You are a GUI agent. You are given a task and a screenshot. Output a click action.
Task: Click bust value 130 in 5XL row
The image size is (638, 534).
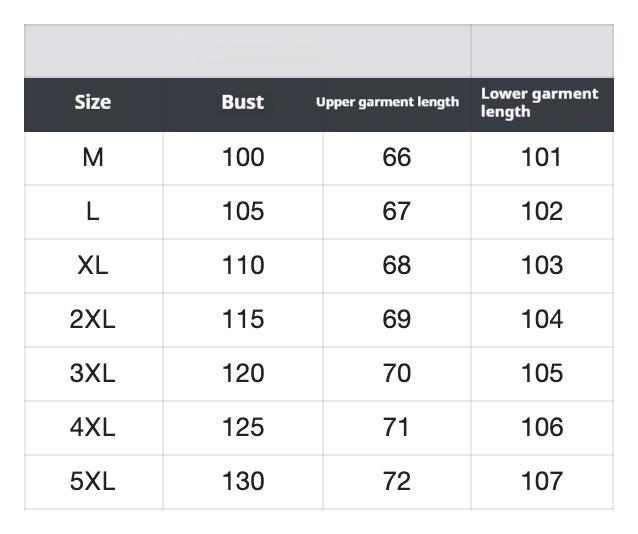(243, 481)
